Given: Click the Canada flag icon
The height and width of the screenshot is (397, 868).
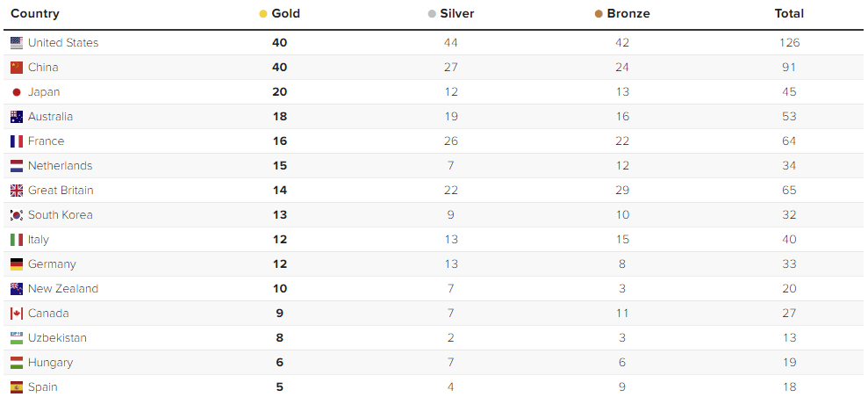Looking at the screenshot, I should coord(17,314).
